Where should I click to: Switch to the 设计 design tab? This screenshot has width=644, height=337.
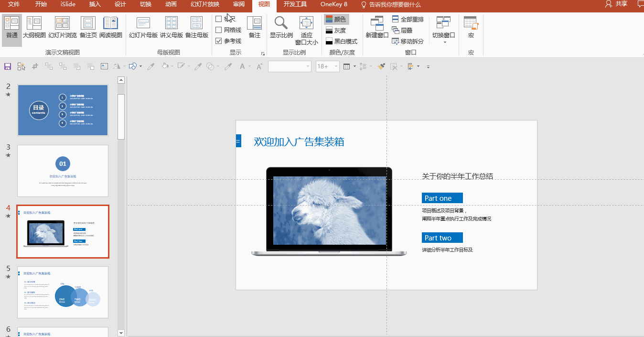(120, 4)
